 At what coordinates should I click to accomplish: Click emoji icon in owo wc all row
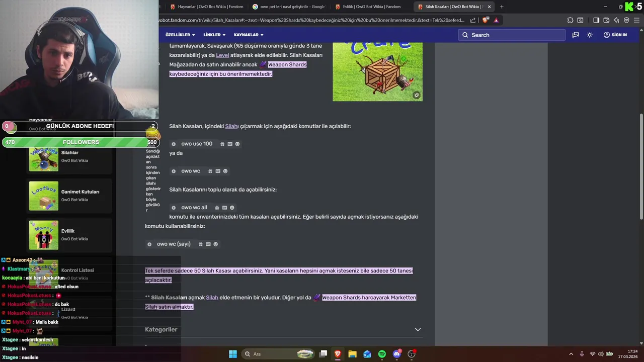pos(232,207)
